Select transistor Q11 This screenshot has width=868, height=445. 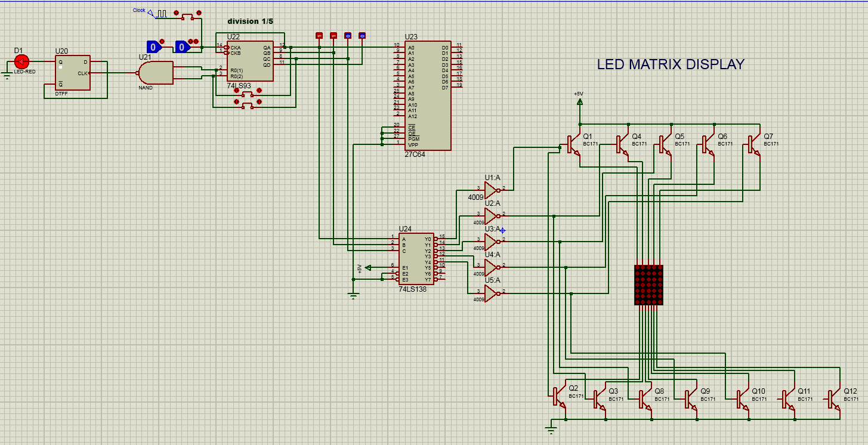coord(788,399)
